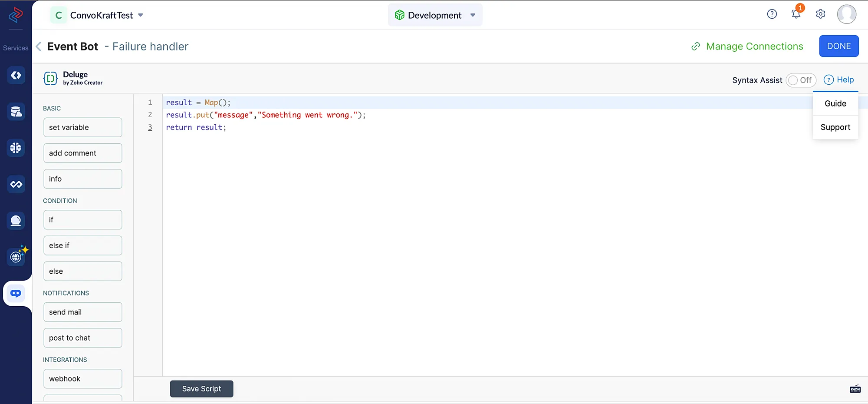Click the Save Script button
The width and height of the screenshot is (868, 404).
tap(201, 389)
